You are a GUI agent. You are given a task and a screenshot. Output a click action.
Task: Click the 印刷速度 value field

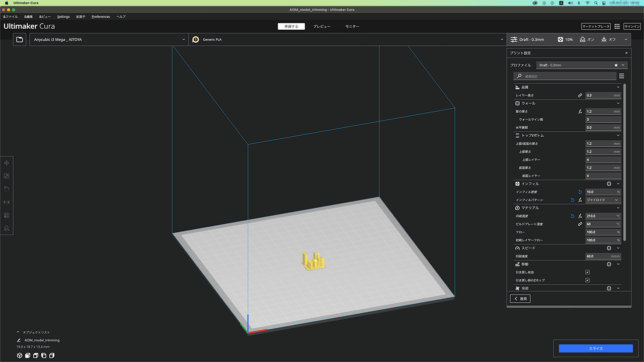(603, 256)
